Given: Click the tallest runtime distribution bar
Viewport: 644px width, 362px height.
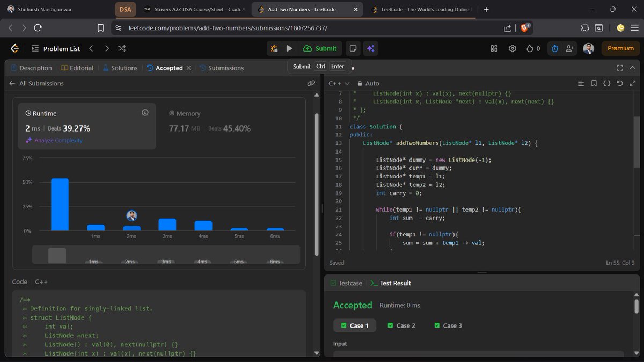Looking at the screenshot, I should pyautogui.click(x=60, y=205).
